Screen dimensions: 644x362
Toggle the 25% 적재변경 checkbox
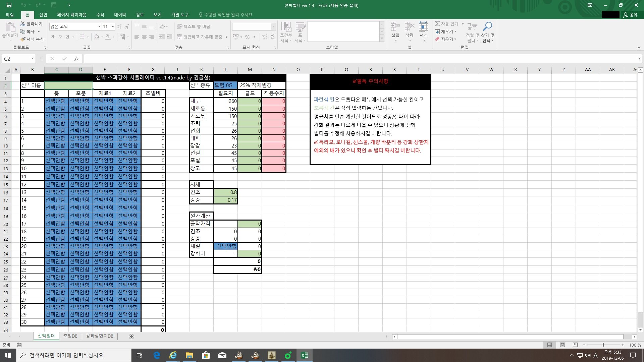click(276, 85)
